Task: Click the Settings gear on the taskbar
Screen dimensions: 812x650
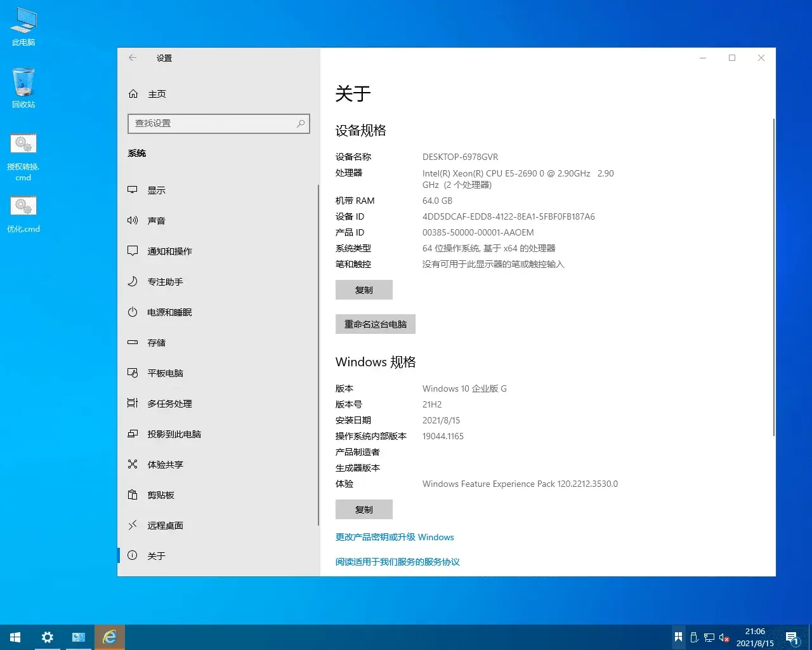Action: pos(47,637)
